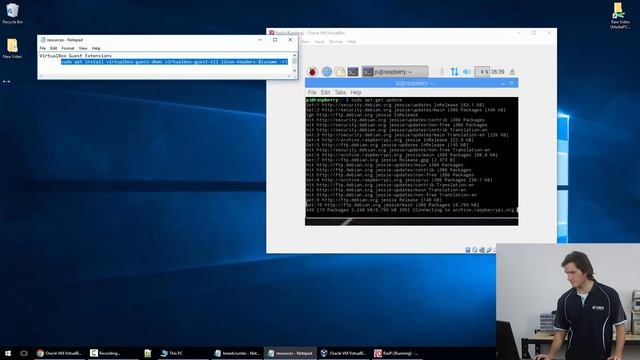Click the 'VirtualBox Guest Extensions' text line
Viewport: 640px width, 360px height.
[x=76, y=56]
